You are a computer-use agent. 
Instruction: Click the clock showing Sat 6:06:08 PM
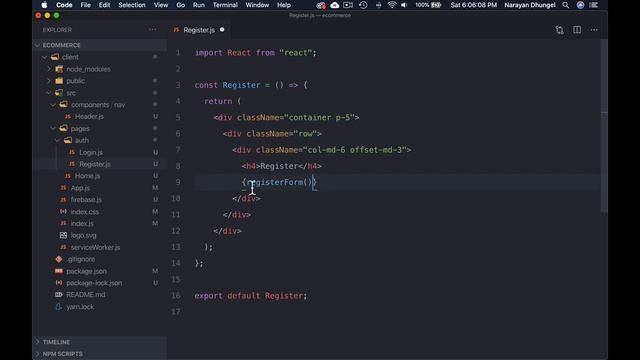tap(473, 5)
